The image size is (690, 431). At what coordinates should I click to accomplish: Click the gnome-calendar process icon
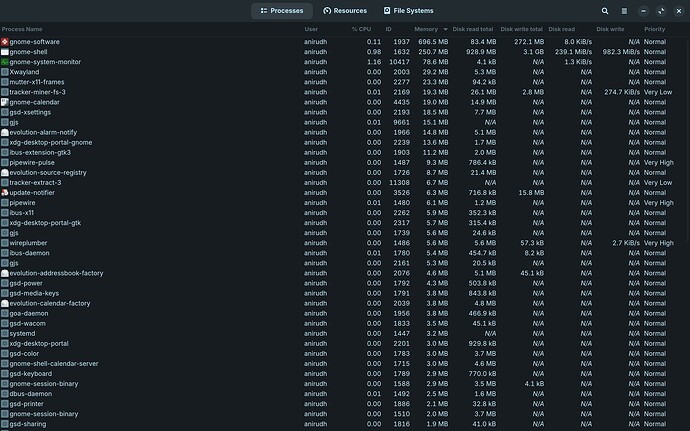pos(5,102)
